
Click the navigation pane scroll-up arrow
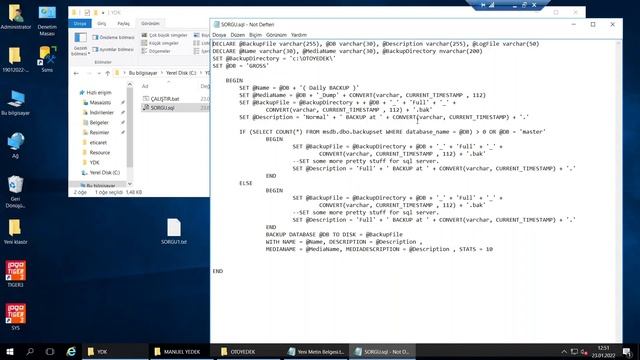click(x=130, y=85)
